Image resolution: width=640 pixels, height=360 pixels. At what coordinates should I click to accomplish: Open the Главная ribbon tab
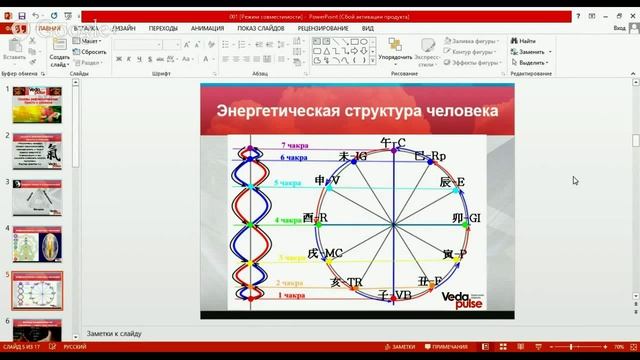(50, 28)
